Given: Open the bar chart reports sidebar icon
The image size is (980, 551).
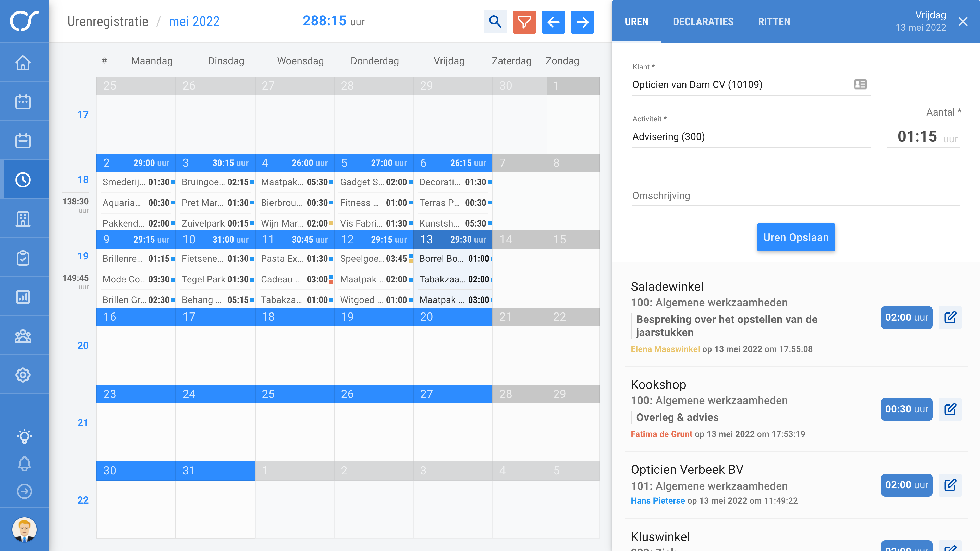Looking at the screenshot, I should tap(23, 297).
